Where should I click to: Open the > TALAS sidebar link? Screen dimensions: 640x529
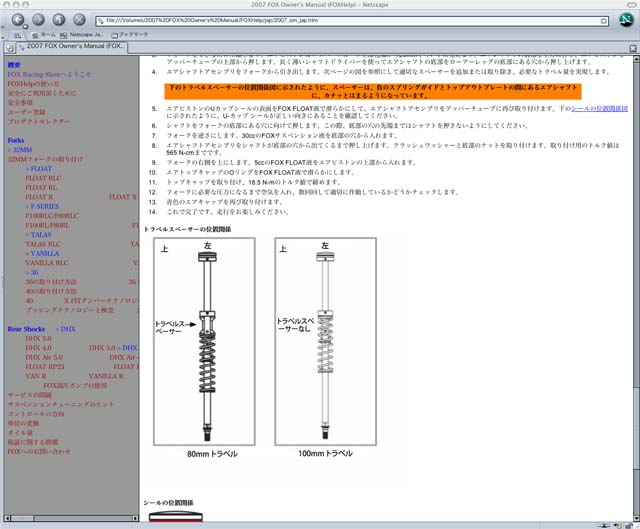38,234
